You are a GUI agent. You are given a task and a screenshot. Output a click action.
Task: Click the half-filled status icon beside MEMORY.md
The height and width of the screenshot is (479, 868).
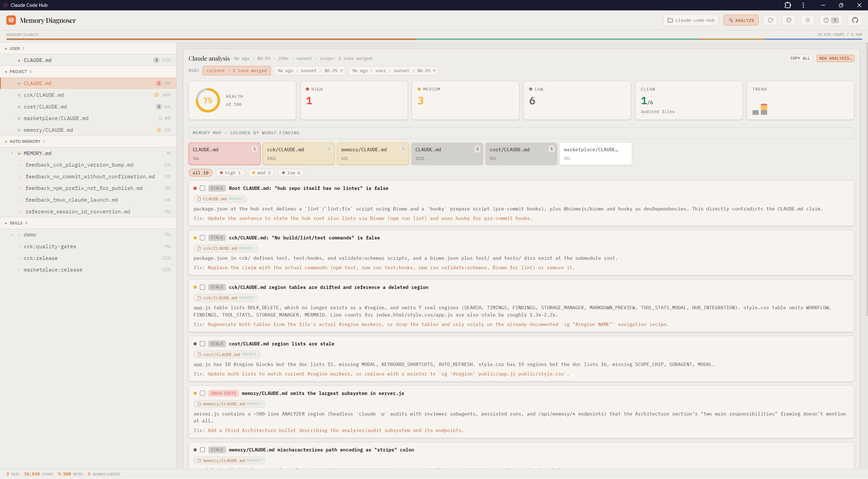(19, 153)
